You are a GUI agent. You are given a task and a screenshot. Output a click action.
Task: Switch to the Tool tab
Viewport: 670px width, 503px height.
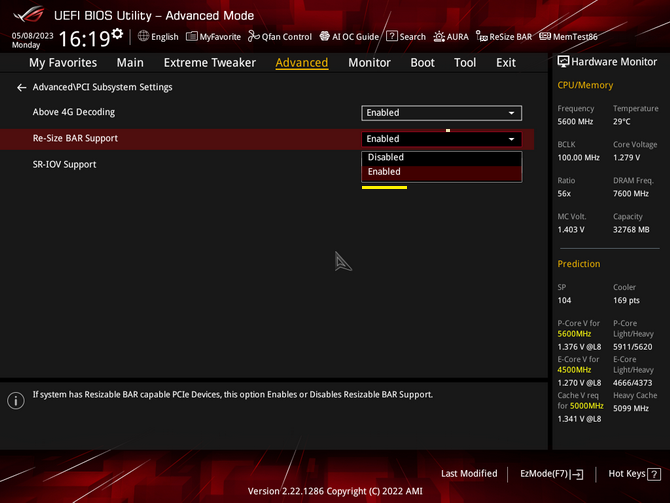point(465,63)
